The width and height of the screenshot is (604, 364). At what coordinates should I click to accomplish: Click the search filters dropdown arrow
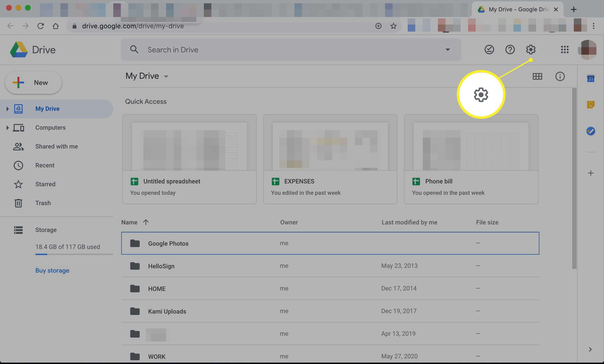pyautogui.click(x=448, y=49)
